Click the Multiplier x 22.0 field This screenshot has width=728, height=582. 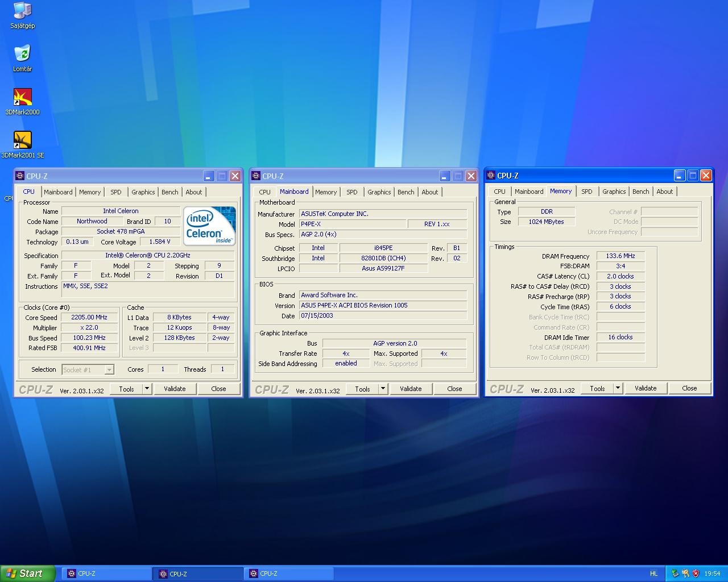point(89,328)
